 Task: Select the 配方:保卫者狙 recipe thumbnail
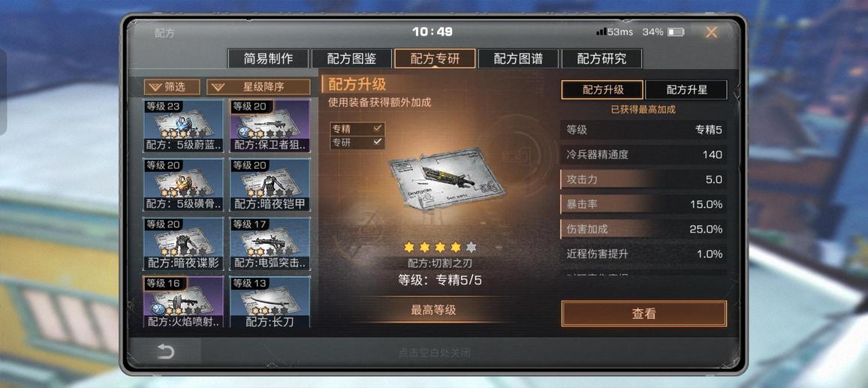[270, 126]
